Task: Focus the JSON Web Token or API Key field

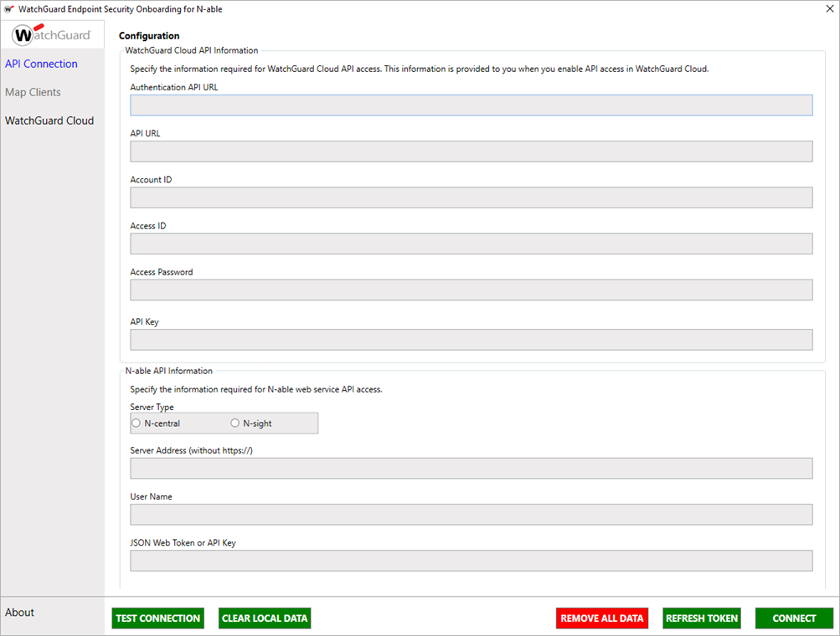Action: (471, 560)
